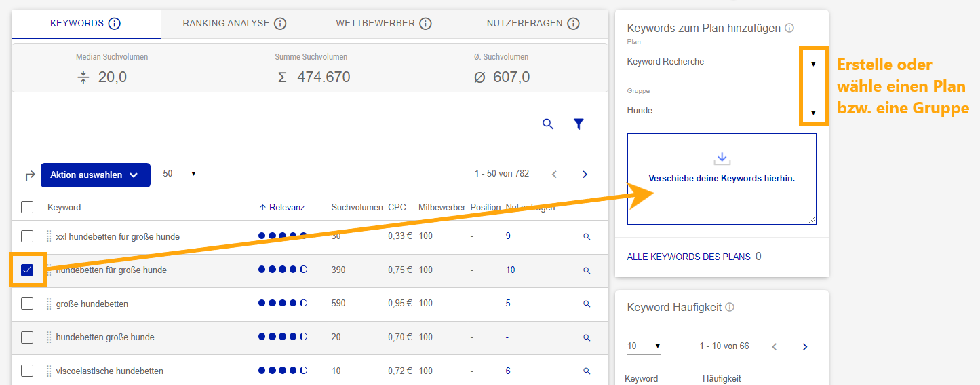Click CPC value 0,95 €
Screen dimensions: 980x385
coord(400,304)
